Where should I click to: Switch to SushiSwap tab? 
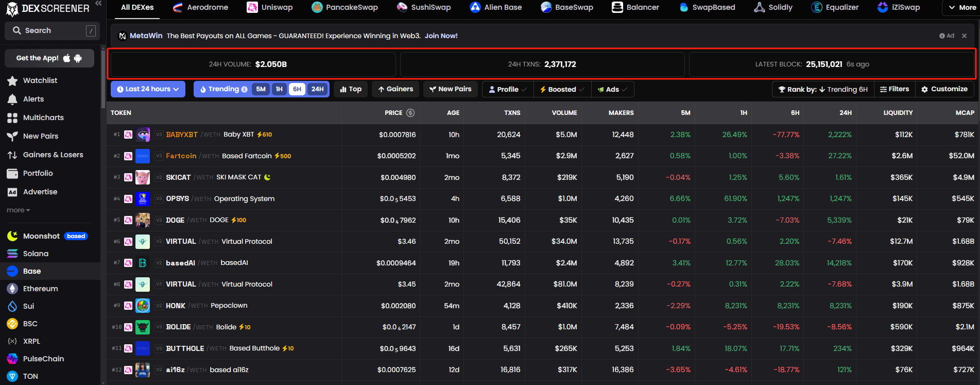point(424,8)
